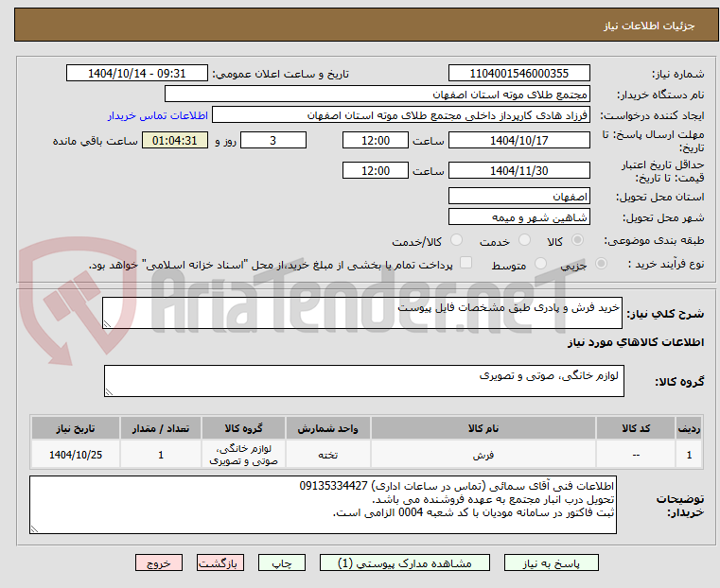Click the price validity date 1404/11/30

tap(518, 170)
